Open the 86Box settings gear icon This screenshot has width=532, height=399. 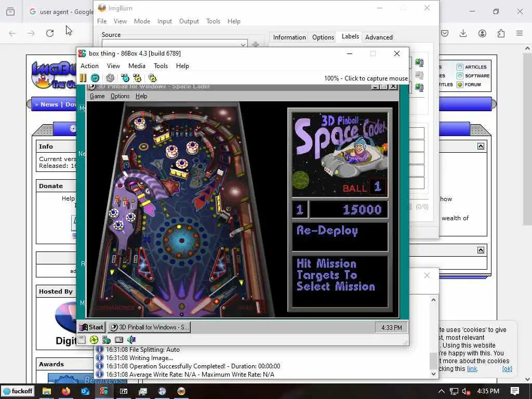coord(152,78)
